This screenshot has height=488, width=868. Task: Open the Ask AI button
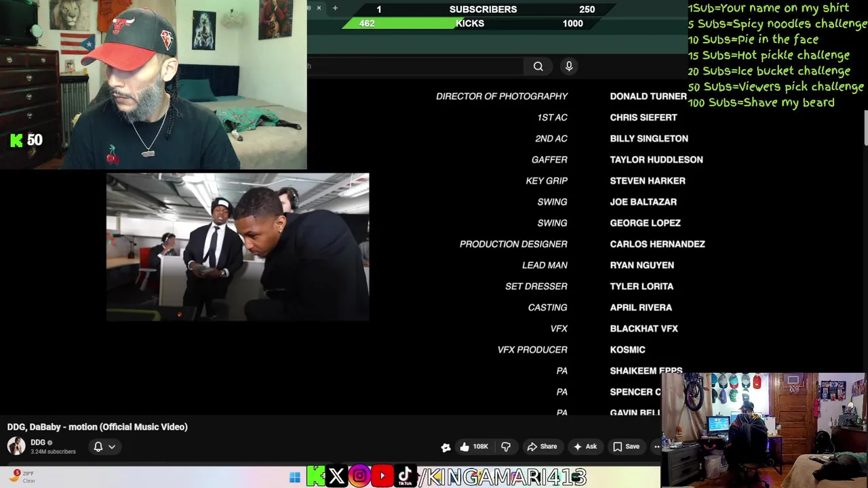pyautogui.click(x=585, y=447)
